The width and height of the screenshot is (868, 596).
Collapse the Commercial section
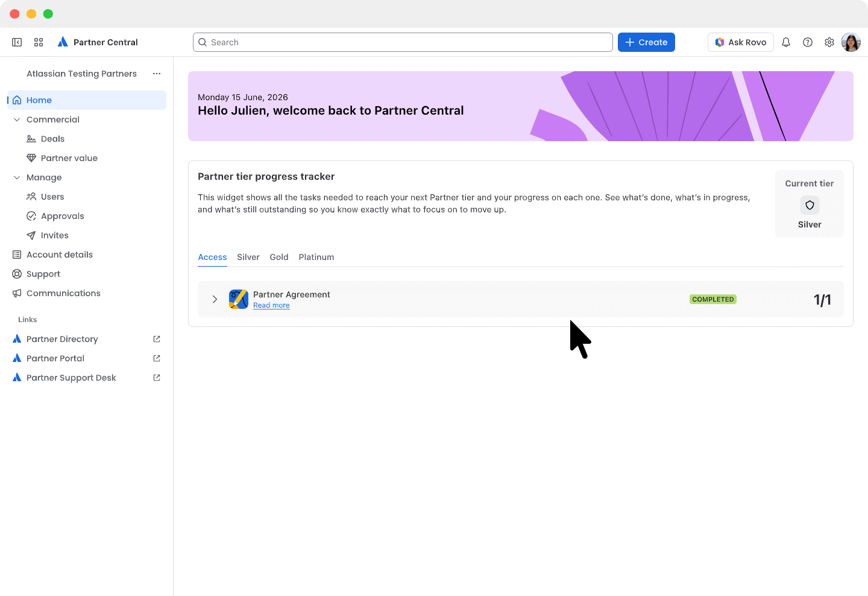point(17,119)
